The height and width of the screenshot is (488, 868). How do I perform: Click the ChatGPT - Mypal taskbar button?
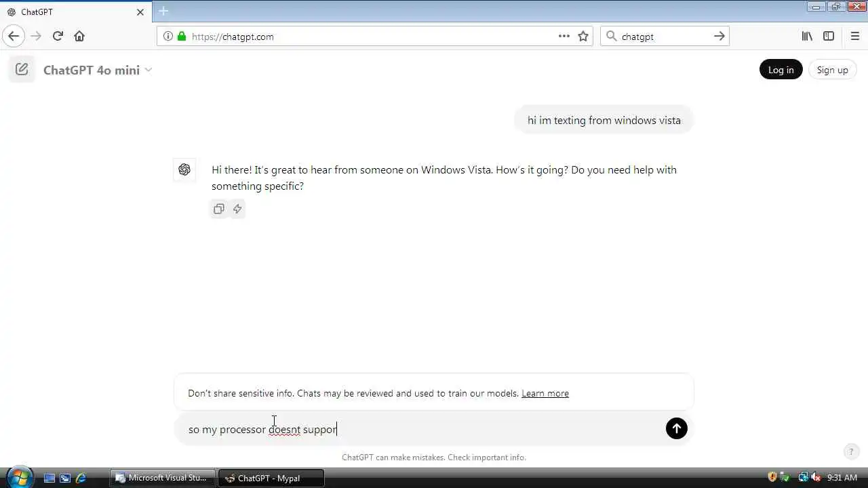[x=271, y=478]
